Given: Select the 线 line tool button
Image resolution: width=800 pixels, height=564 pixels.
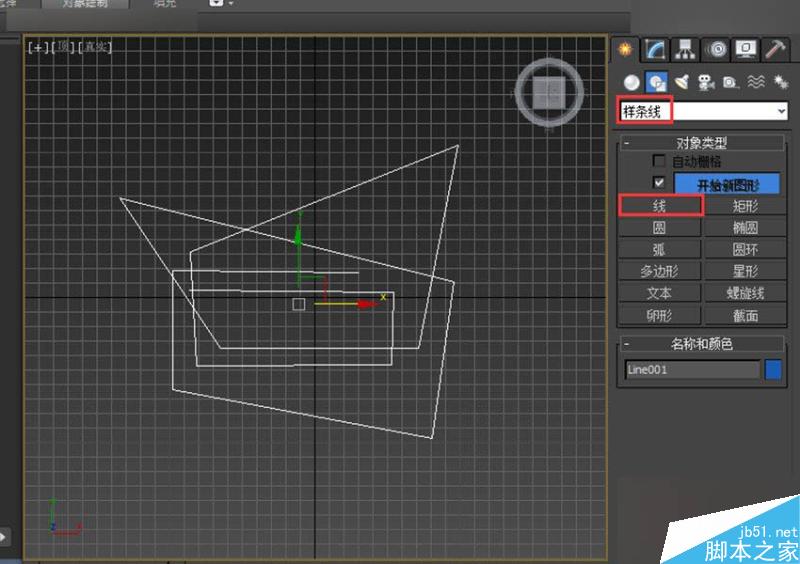Looking at the screenshot, I should click(x=660, y=206).
